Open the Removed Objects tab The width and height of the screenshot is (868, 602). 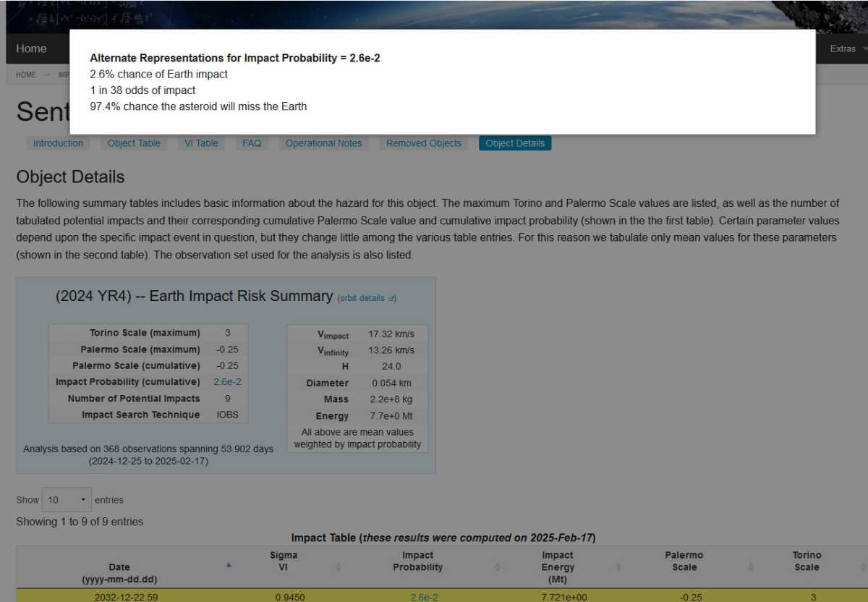(423, 143)
